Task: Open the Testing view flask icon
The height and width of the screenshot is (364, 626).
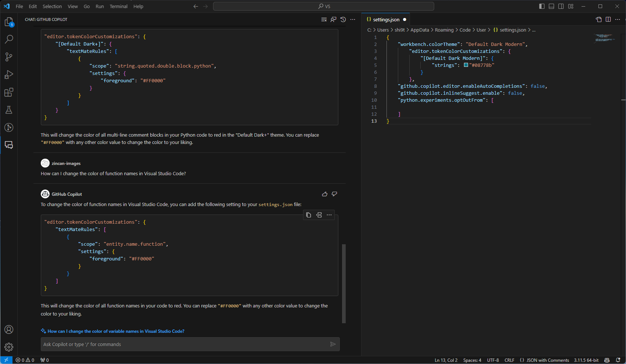Action: click(9, 110)
